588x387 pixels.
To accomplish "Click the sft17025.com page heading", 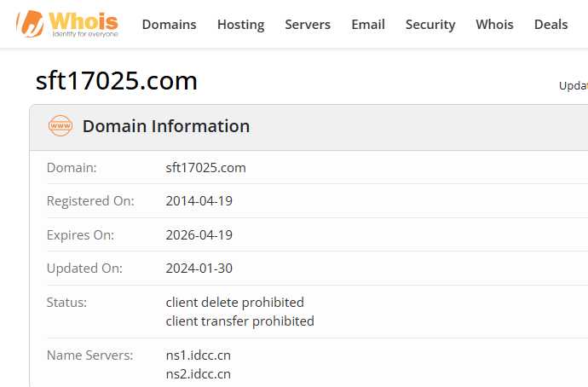I will pos(117,81).
